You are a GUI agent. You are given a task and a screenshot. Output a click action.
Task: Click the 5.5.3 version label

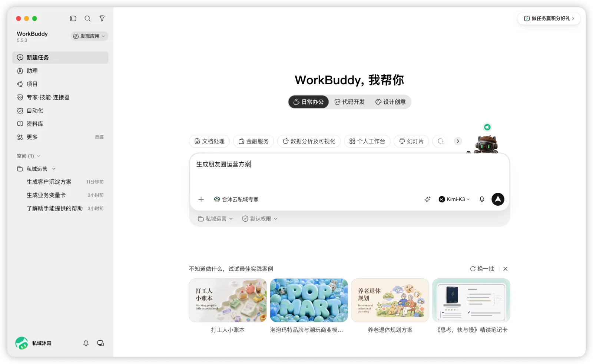pyautogui.click(x=22, y=40)
